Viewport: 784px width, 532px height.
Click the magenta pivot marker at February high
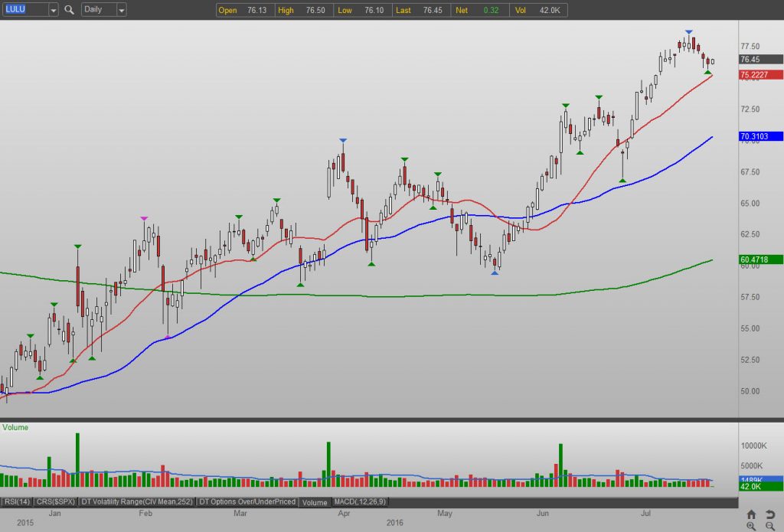pyautogui.click(x=144, y=218)
